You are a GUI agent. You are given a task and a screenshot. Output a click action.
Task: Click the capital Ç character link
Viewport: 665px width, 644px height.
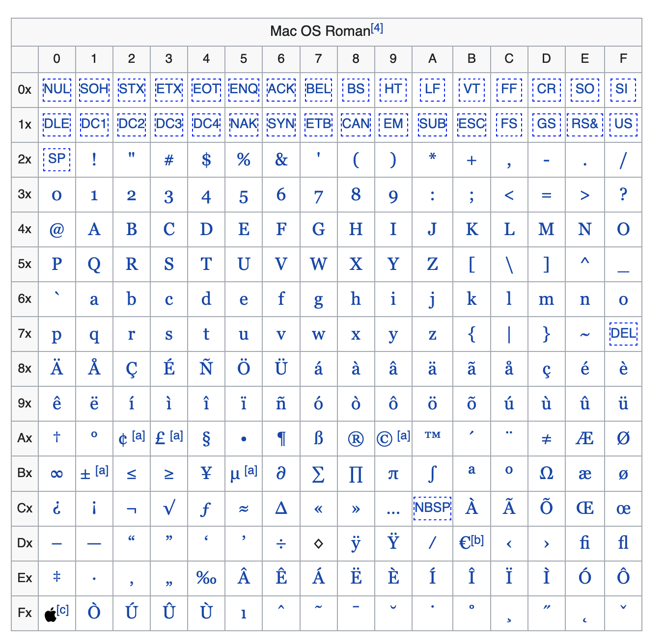coord(132,369)
